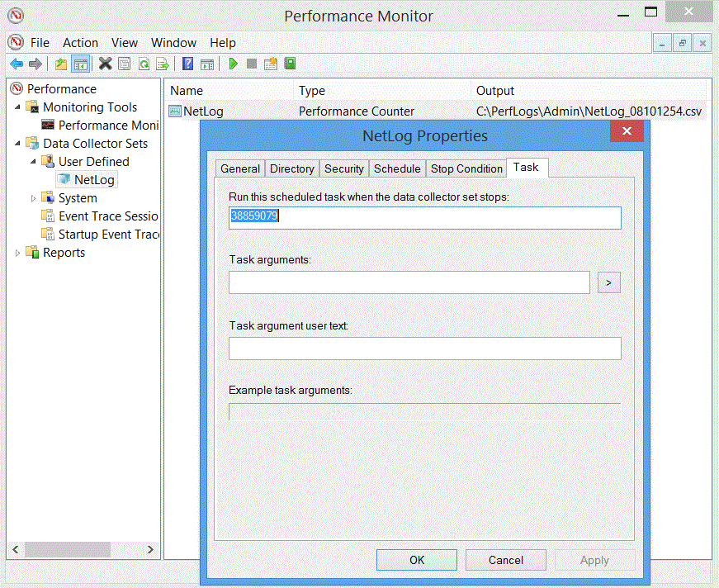Switch to the General tab
The width and height of the screenshot is (719, 588).
click(240, 168)
